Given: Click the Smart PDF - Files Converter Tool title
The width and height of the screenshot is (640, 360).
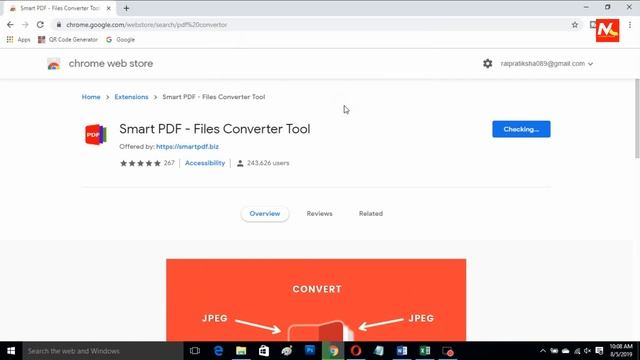Looking at the screenshot, I should coord(215,129).
